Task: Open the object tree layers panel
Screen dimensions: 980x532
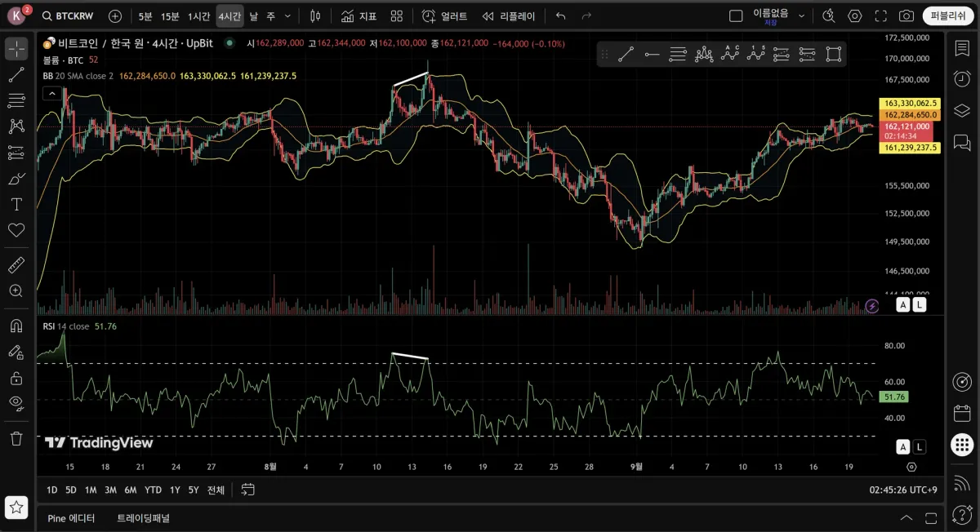Action: point(962,110)
